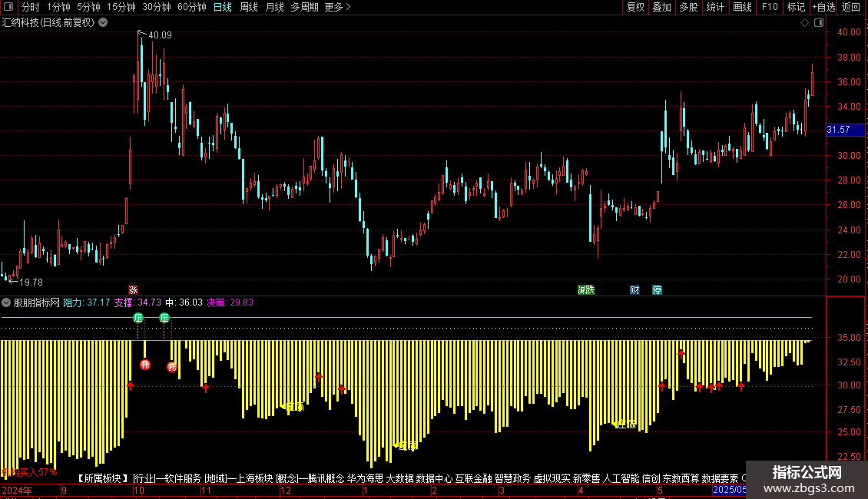The height and width of the screenshot is (499, 868).
Task: Click the 31.57 current price tag
Action: (845, 130)
